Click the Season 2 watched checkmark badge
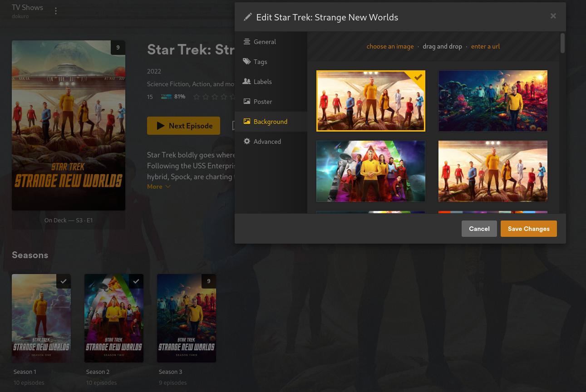 click(136, 281)
